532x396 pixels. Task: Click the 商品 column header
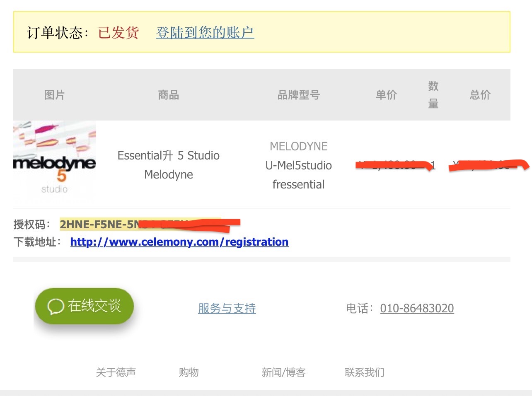[169, 95]
